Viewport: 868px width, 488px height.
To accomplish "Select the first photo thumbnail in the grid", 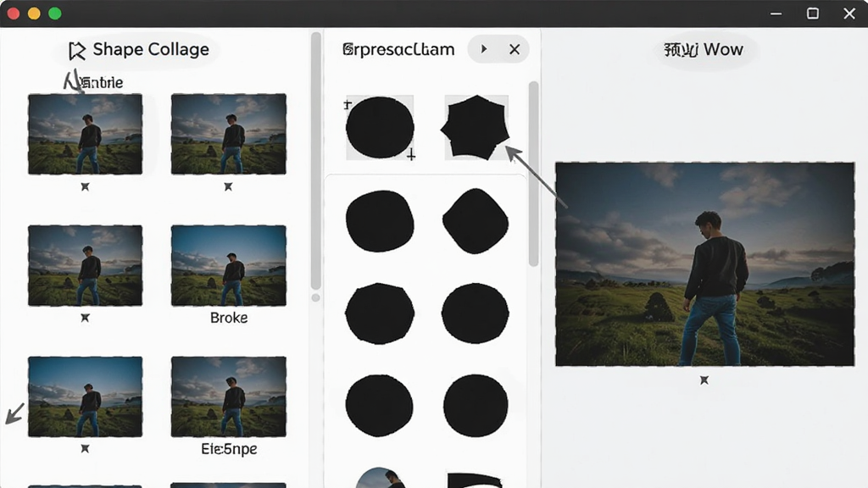I will (x=86, y=134).
